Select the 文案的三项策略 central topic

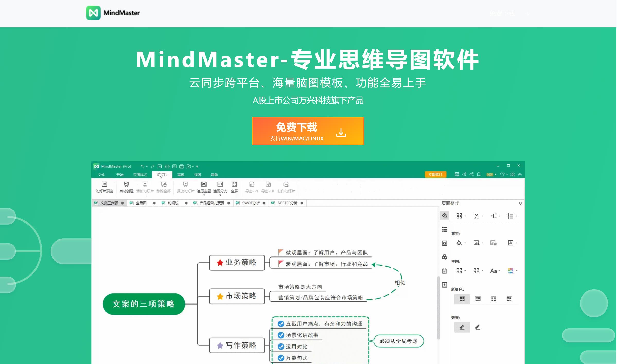pos(144,304)
